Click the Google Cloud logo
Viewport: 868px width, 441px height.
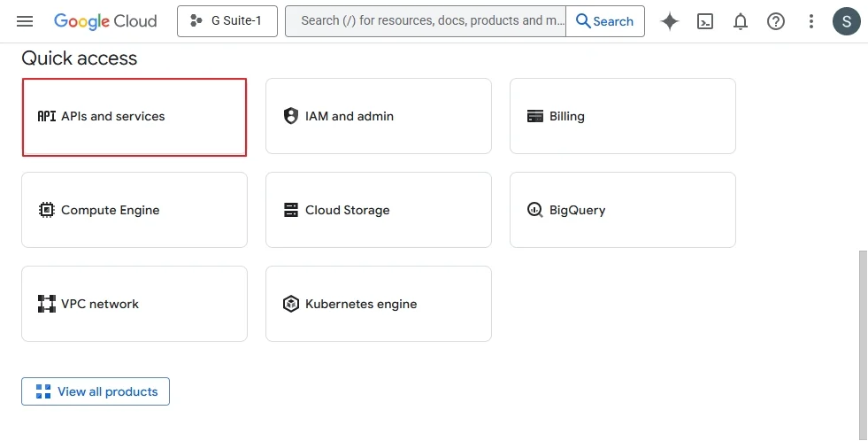pyautogui.click(x=105, y=21)
